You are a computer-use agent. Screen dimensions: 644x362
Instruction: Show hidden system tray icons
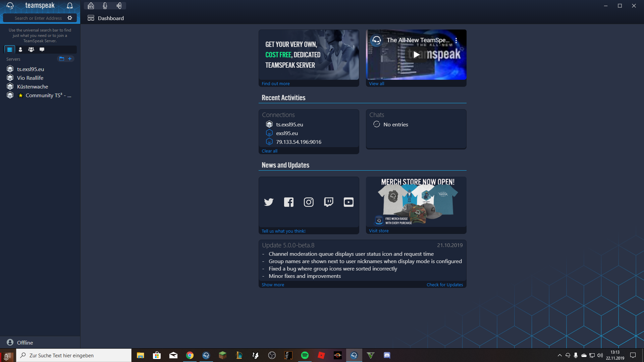559,355
